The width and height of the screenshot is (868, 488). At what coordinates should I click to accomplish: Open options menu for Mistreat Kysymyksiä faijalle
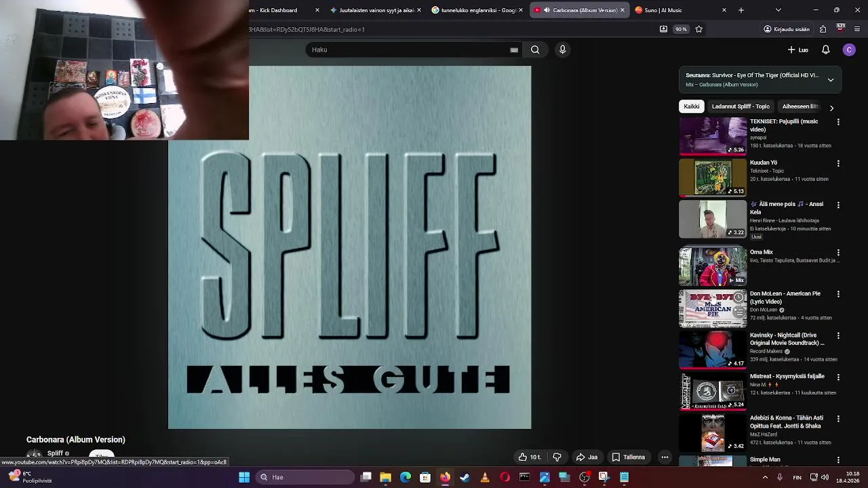(838, 377)
